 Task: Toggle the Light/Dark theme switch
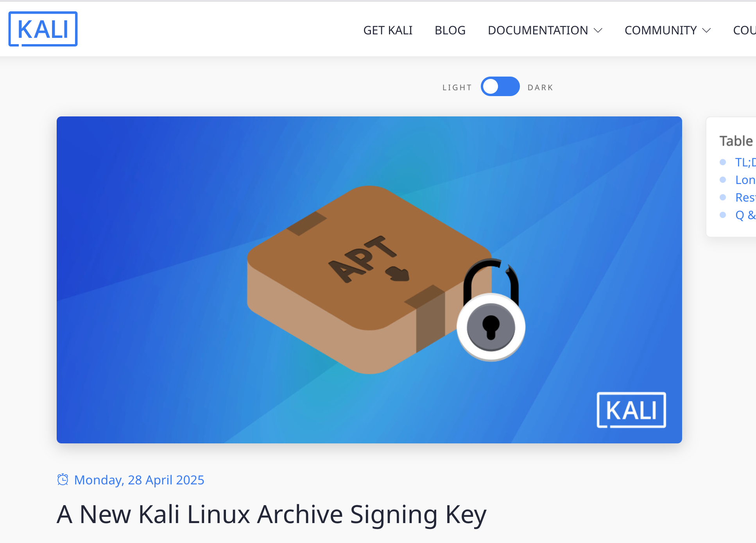click(500, 86)
